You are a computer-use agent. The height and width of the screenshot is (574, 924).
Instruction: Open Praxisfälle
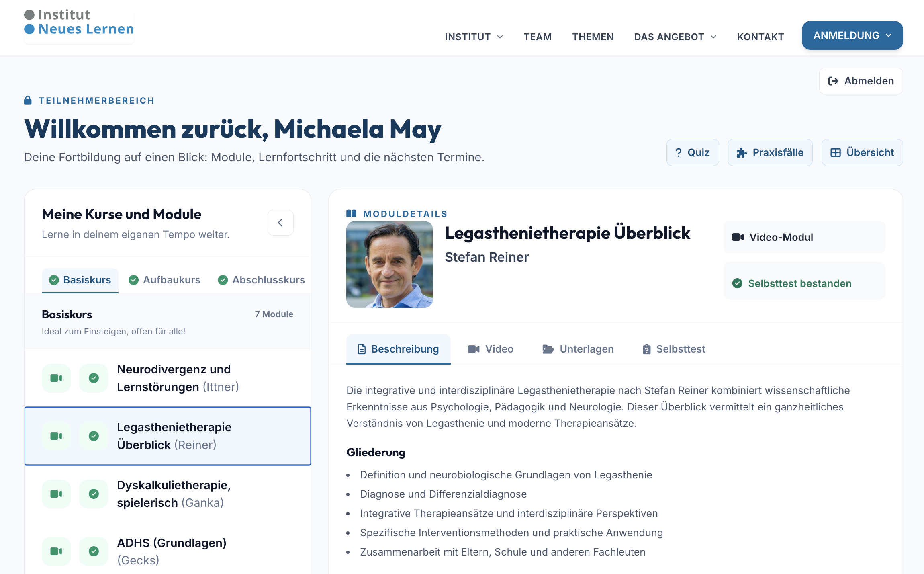click(x=770, y=152)
